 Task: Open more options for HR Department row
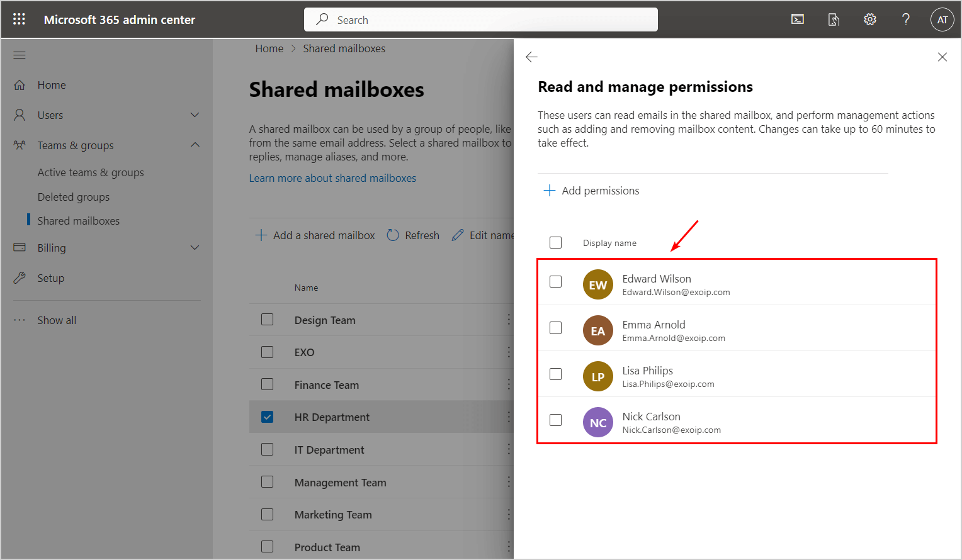(509, 417)
